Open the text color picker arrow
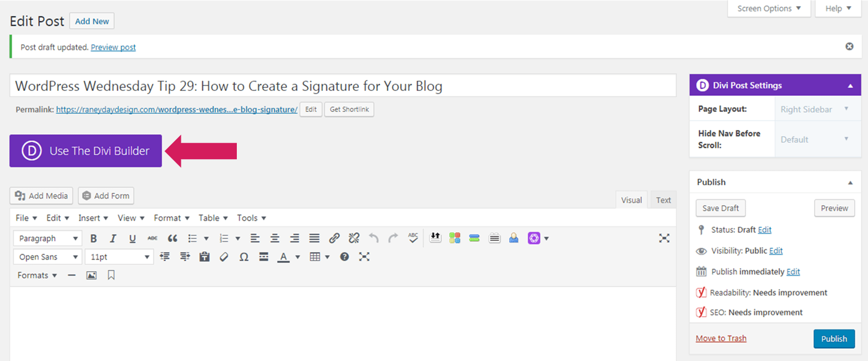Screen dimensions: 868x361 click(x=298, y=257)
